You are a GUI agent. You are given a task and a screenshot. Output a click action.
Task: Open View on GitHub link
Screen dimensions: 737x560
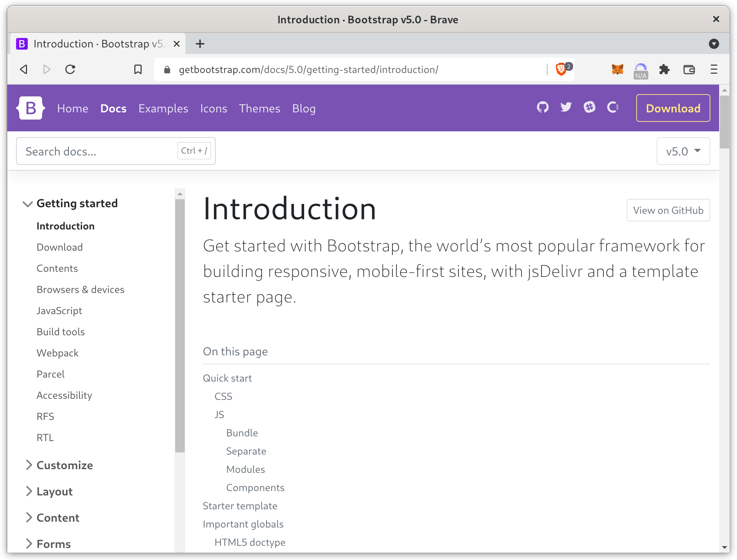click(x=668, y=210)
